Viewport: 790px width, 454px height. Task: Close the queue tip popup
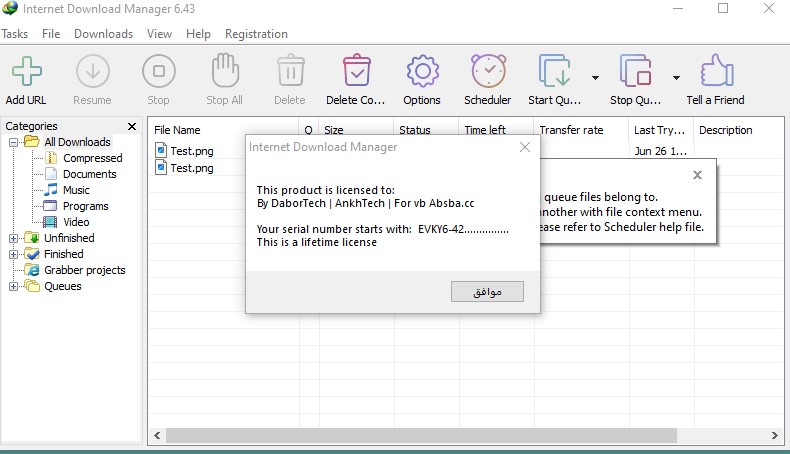[697, 175]
